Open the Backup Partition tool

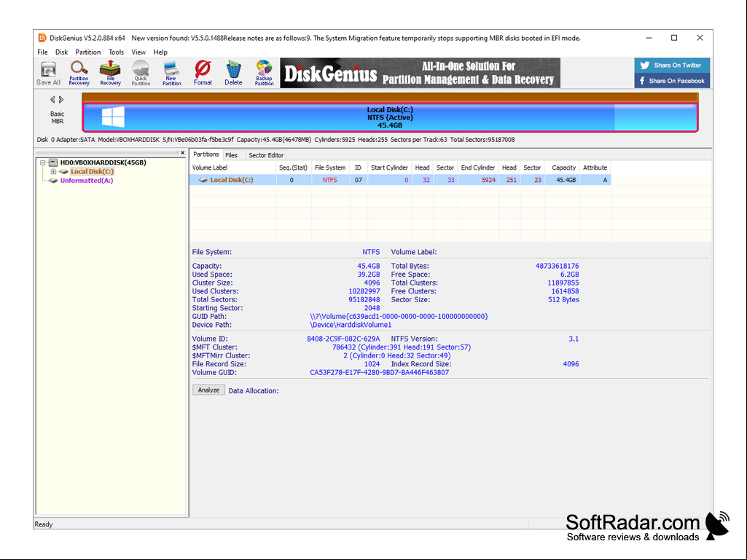264,74
